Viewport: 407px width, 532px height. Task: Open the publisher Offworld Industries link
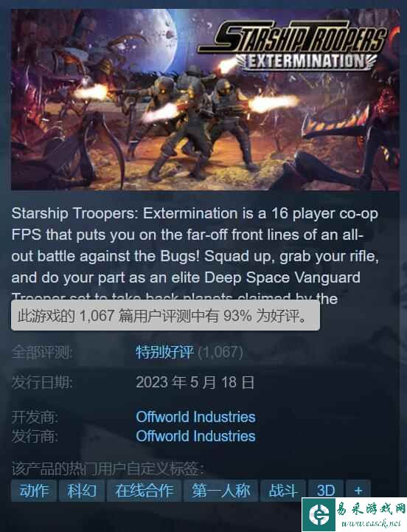point(195,436)
